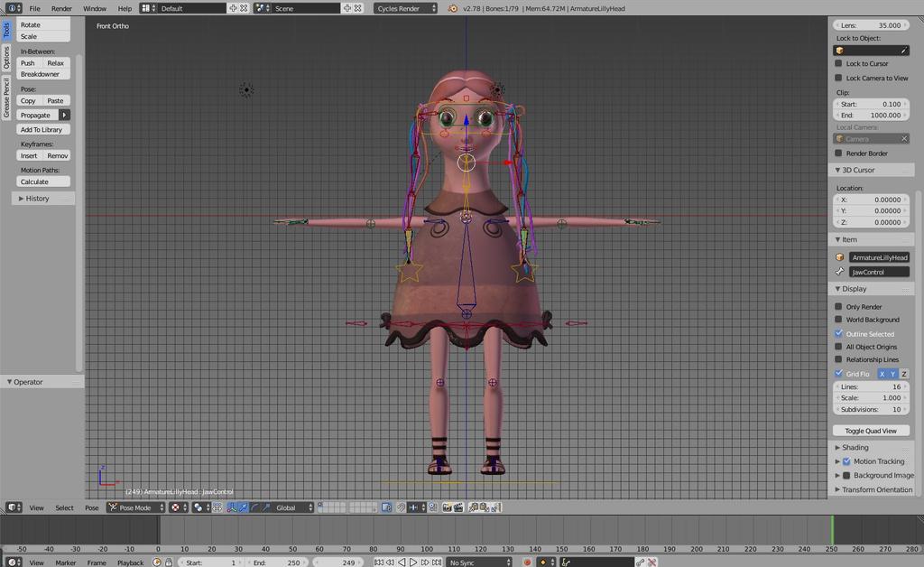Image resolution: width=924 pixels, height=567 pixels.
Task: Click the record auto-keyframe red button
Action: [527, 562]
